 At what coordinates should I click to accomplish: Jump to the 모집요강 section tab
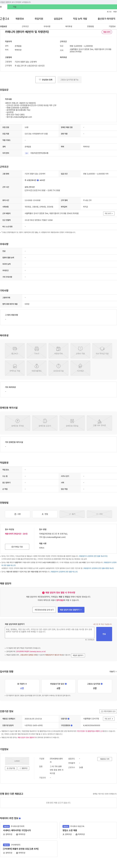coord(3,26)
